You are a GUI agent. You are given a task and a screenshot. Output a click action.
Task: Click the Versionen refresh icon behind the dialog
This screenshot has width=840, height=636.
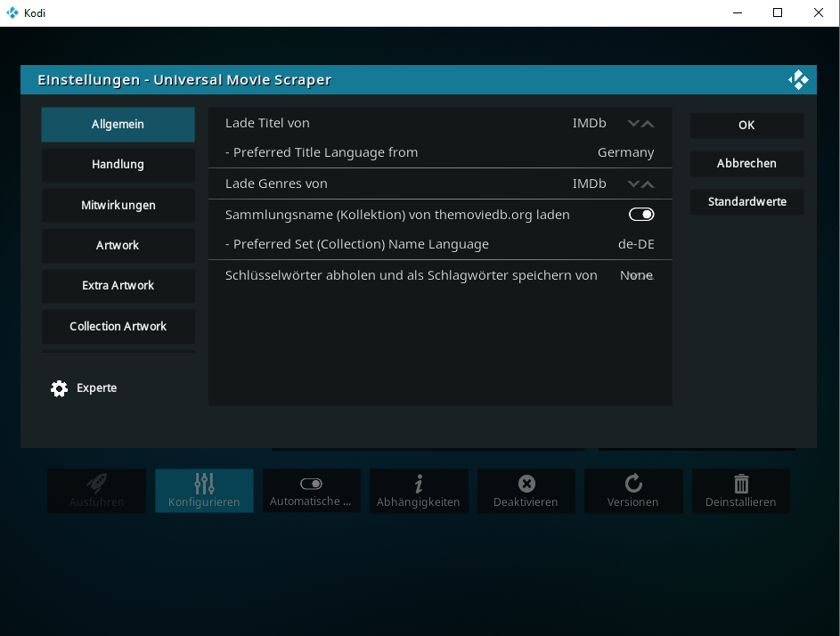point(633,483)
